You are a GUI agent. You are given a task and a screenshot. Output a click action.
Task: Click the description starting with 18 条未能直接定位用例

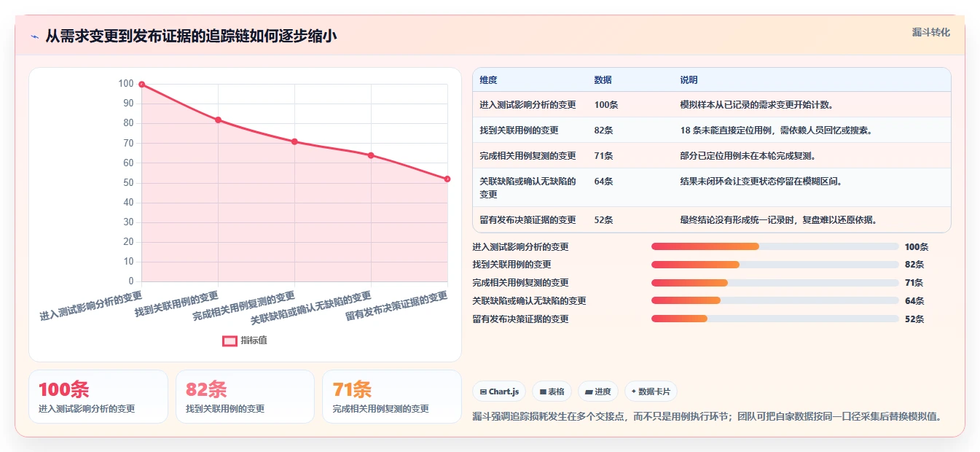tap(776, 130)
